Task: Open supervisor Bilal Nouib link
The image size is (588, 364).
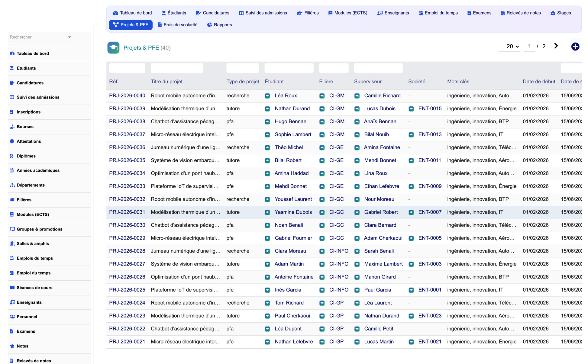Action: click(x=376, y=135)
